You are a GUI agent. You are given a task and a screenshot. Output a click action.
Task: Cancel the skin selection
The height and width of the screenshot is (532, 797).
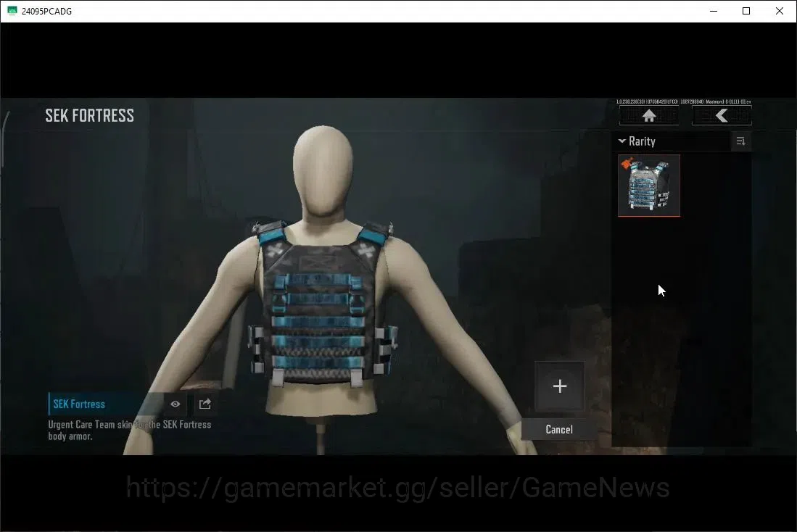click(x=559, y=429)
